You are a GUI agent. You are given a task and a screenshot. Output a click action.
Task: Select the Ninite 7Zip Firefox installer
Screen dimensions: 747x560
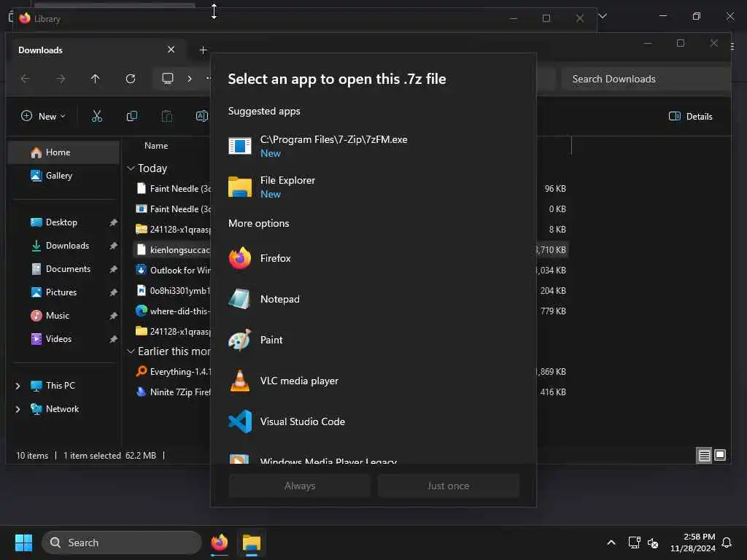tap(172, 392)
